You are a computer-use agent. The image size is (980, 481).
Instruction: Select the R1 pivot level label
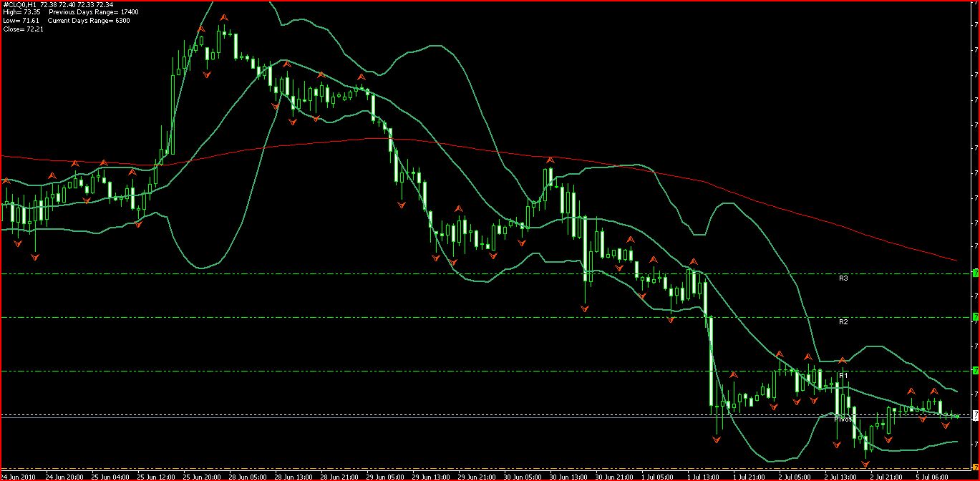click(x=843, y=375)
